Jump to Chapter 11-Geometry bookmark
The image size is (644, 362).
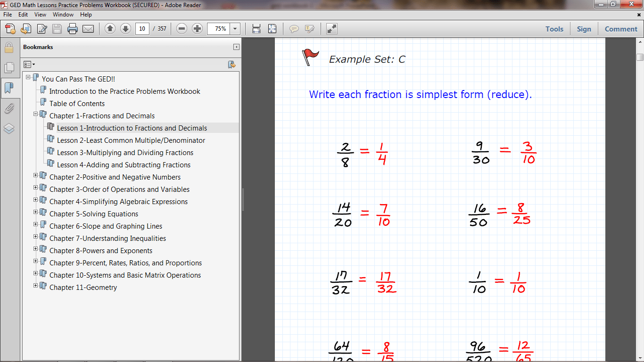pos(83,288)
